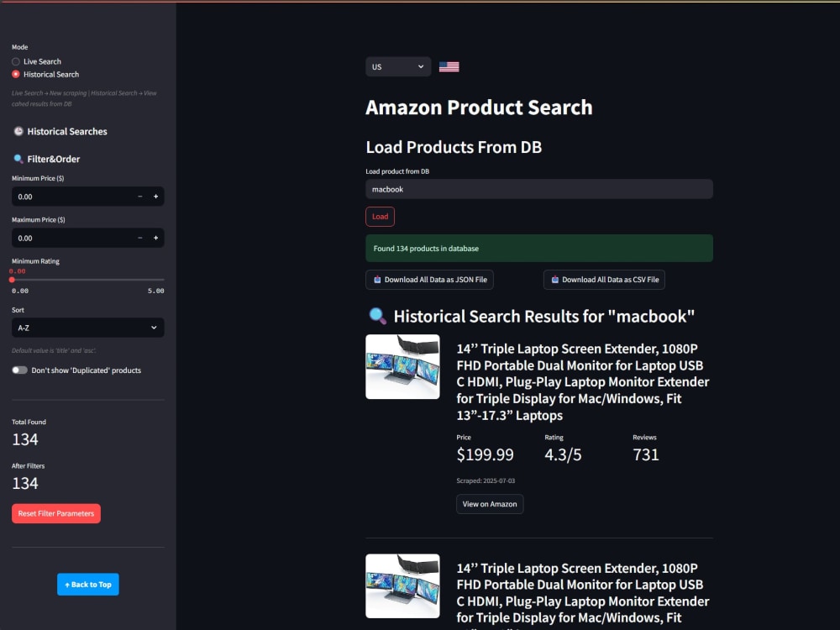Toggle Don't show 'Duplicated' products switch
This screenshot has height=630, width=840.
click(20, 370)
